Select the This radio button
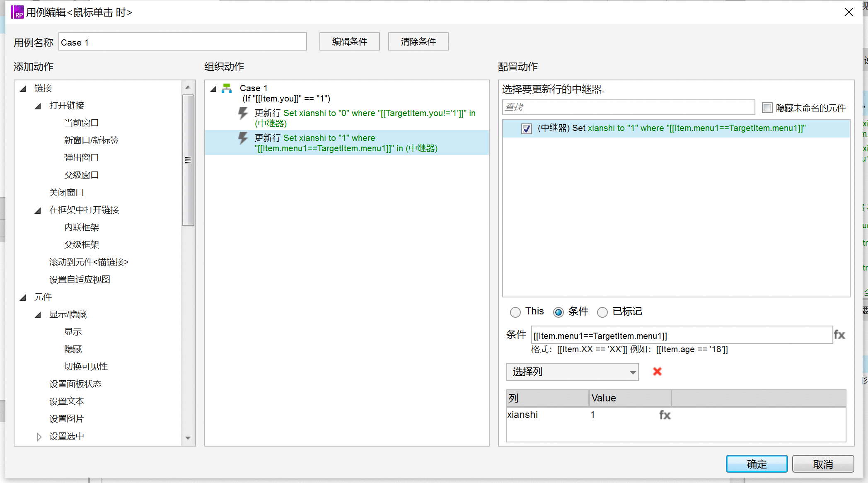 pos(515,312)
